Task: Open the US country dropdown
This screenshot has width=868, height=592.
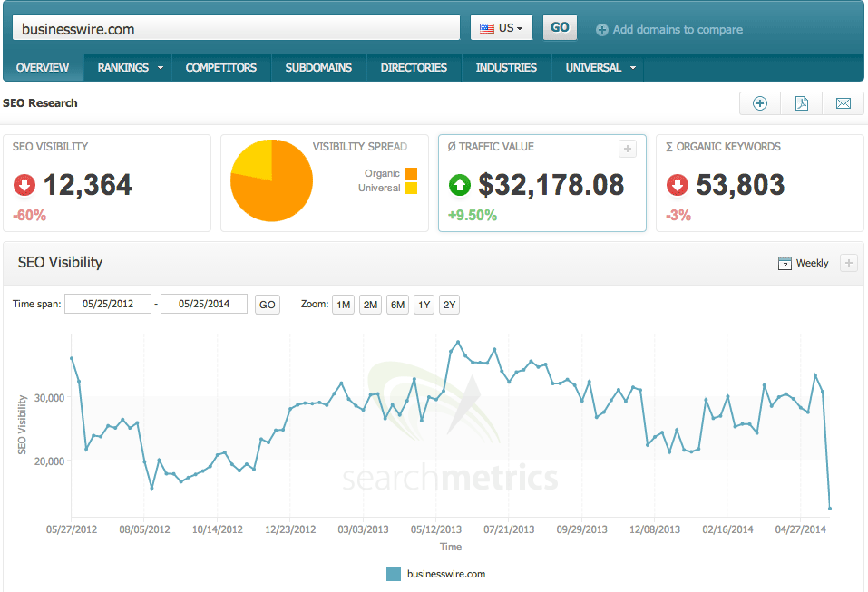Action: 502,28
